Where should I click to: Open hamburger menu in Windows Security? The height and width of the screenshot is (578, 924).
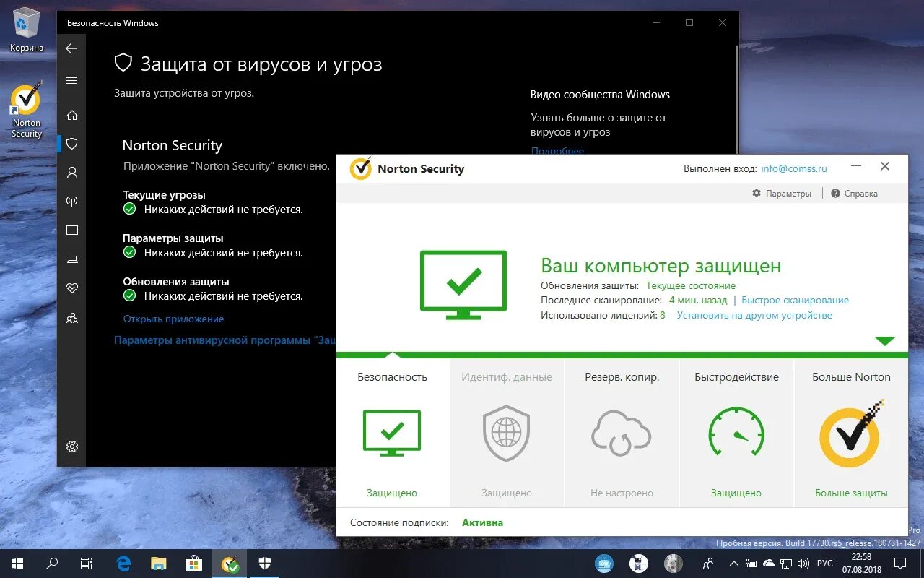[71, 81]
